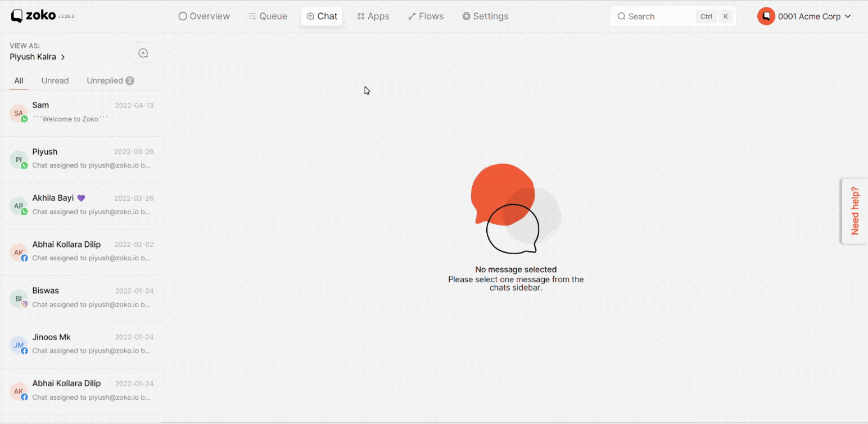Open the Overview page

pos(204,16)
